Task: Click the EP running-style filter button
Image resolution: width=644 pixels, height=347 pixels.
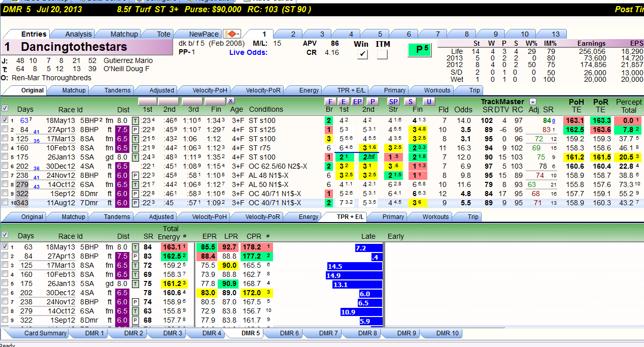Action: coord(357,102)
